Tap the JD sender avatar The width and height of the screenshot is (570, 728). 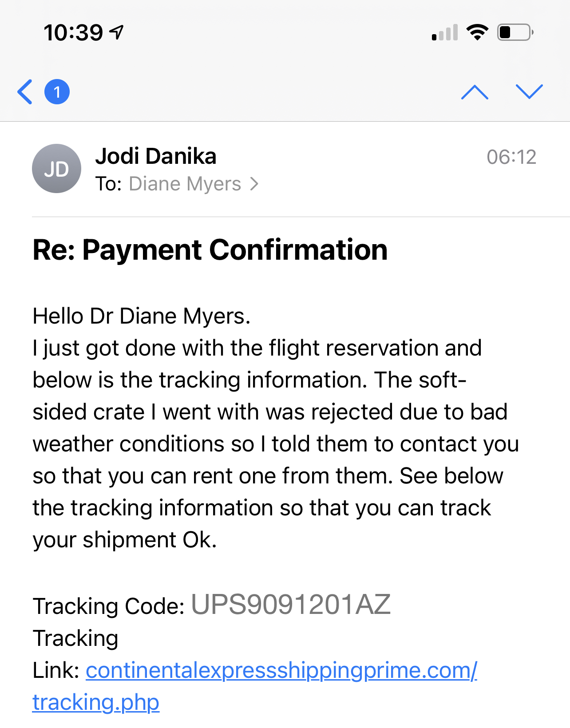[56, 169]
